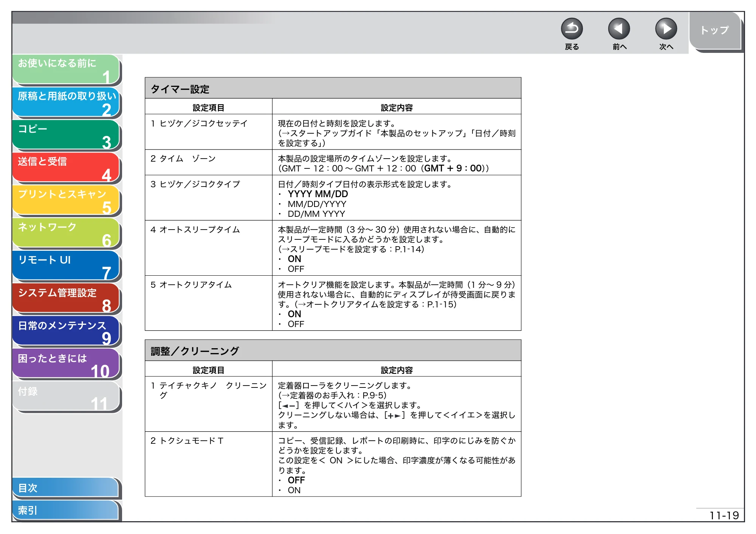
Task: Click the row 4 オートスリープタイム
Action: click(x=333, y=248)
